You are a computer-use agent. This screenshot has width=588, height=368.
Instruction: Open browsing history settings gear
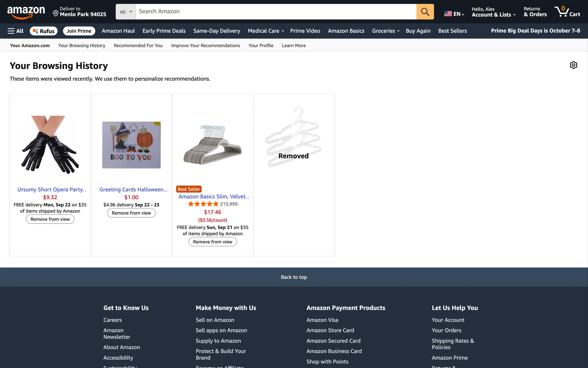[573, 65]
